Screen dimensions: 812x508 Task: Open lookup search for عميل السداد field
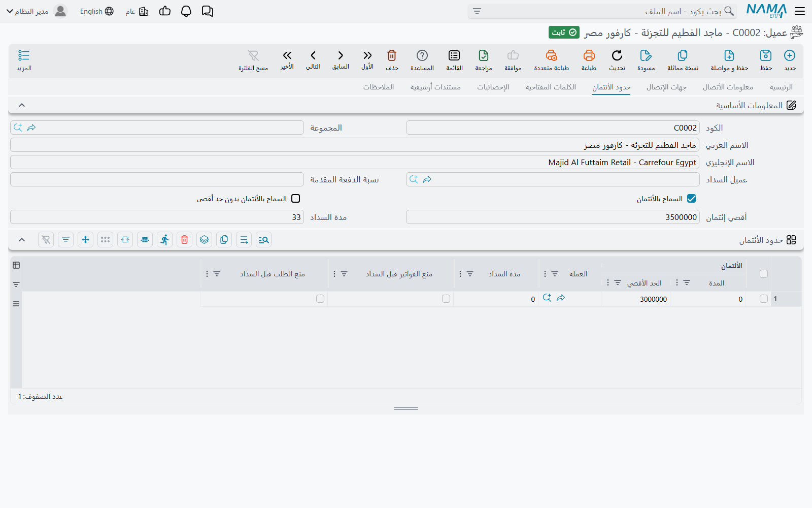(414, 179)
